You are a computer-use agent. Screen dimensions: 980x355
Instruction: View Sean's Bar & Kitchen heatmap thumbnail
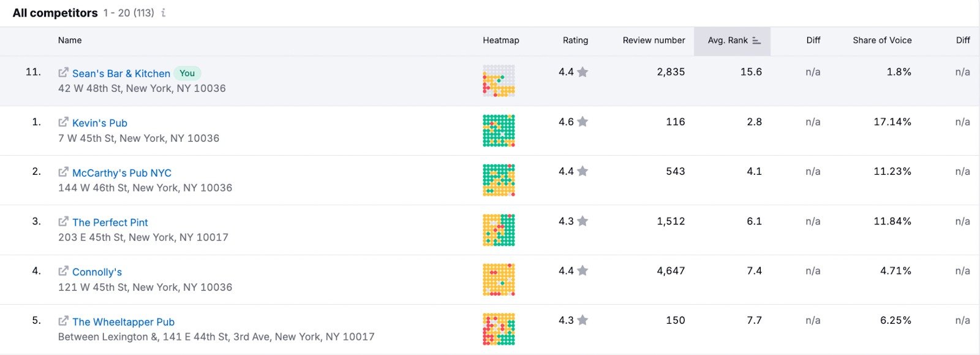pyautogui.click(x=498, y=80)
